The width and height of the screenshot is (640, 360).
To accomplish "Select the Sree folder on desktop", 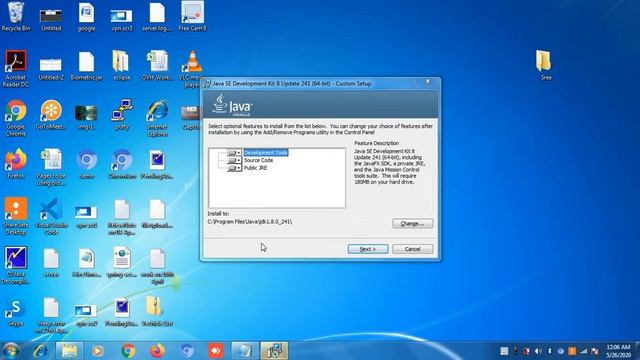I will 544,65.
